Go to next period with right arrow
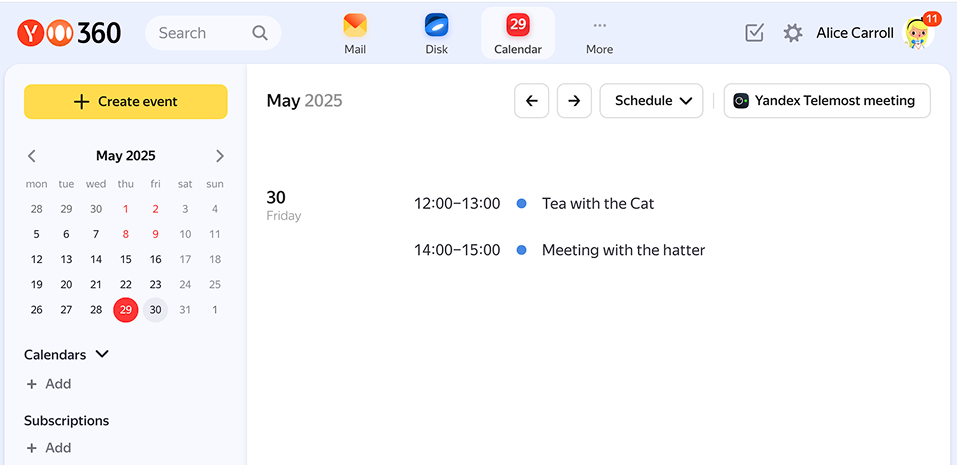This screenshot has height=465, width=957. point(574,101)
